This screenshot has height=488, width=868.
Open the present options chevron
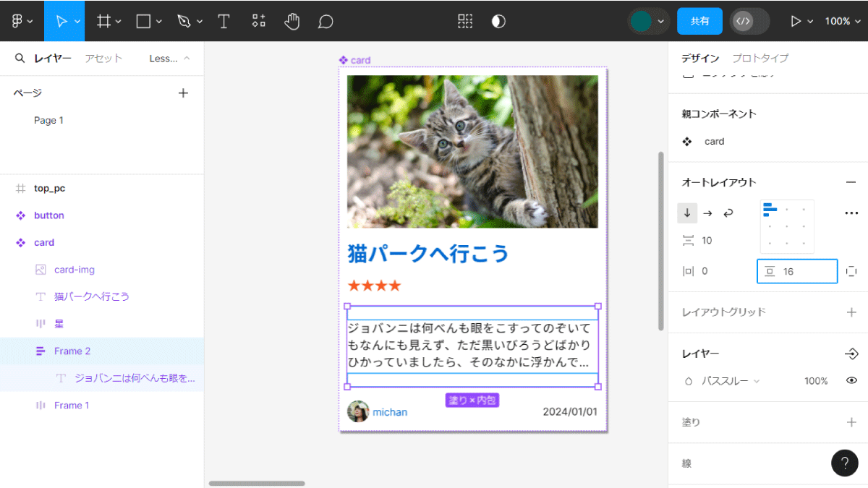pyautogui.click(x=811, y=22)
